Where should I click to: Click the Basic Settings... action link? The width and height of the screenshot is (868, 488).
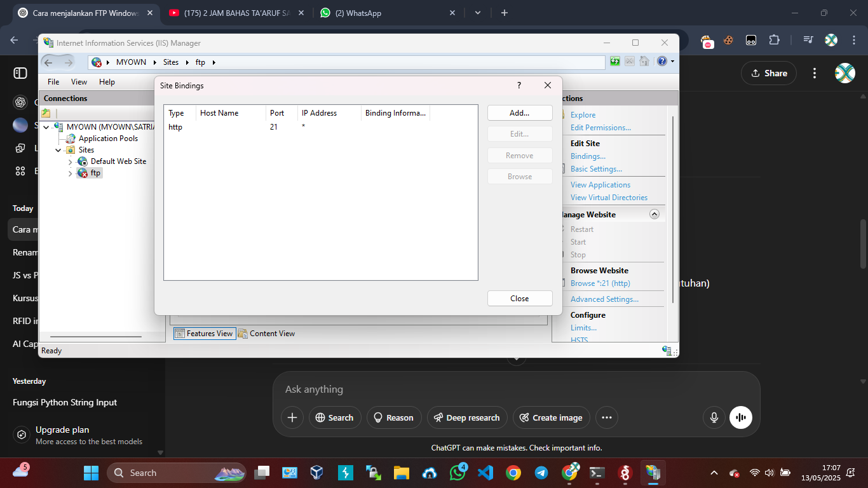pos(596,169)
